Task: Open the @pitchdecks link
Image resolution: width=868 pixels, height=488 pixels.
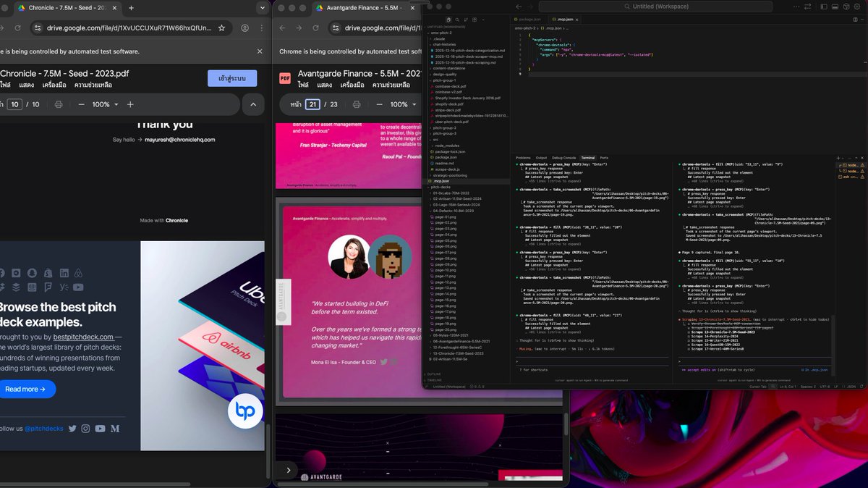Action: click(43, 429)
